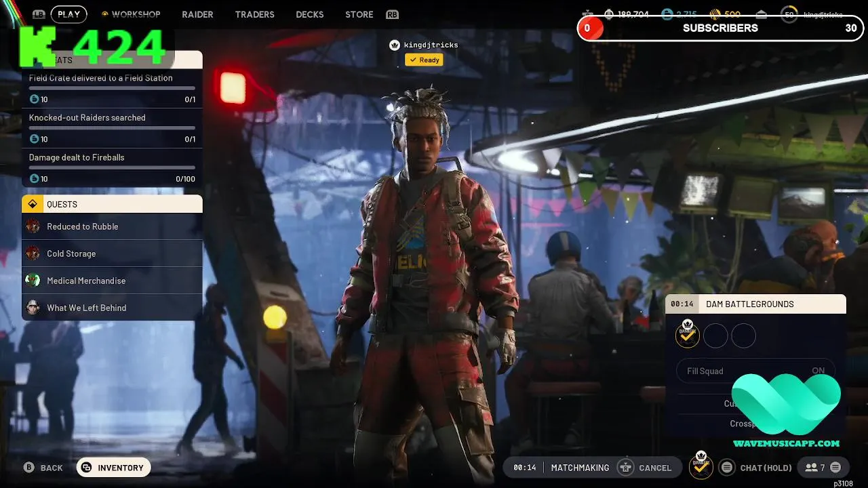
Task: Click the trader portrait for Medical Merchandise
Action: (33, 281)
